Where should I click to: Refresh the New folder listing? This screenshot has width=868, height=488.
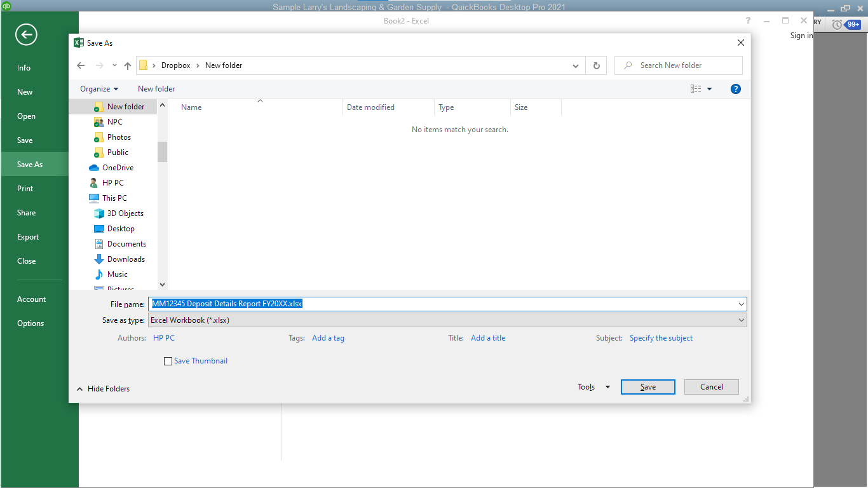[x=596, y=65]
